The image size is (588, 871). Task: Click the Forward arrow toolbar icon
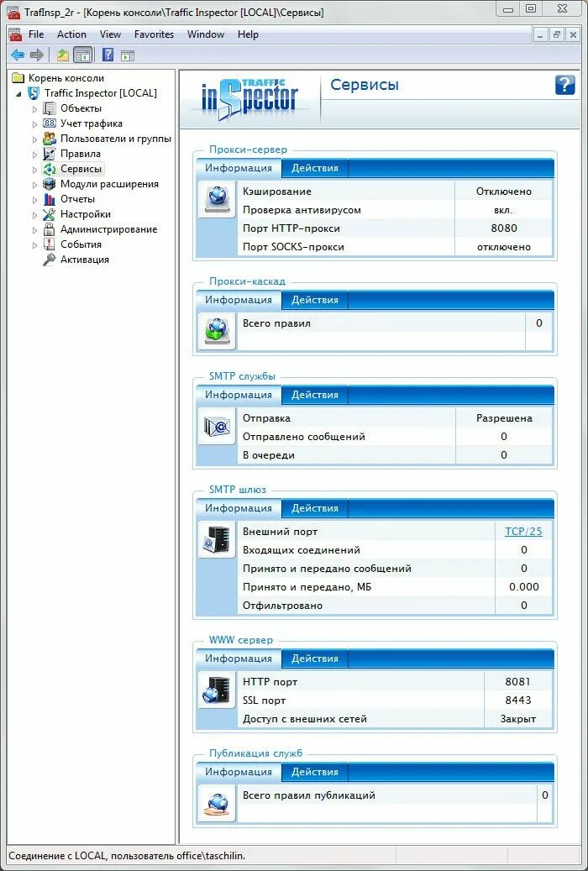coord(37,55)
